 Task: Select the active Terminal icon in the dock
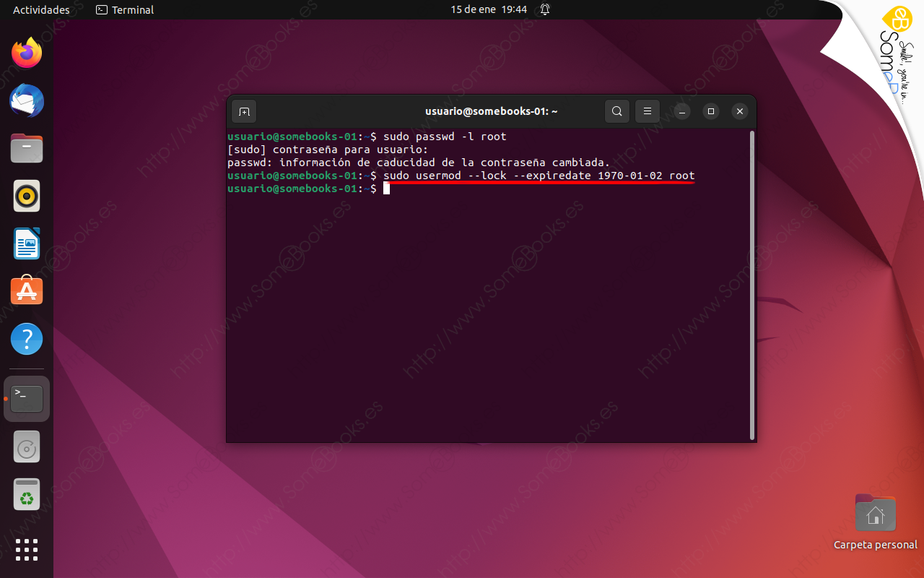(x=26, y=398)
